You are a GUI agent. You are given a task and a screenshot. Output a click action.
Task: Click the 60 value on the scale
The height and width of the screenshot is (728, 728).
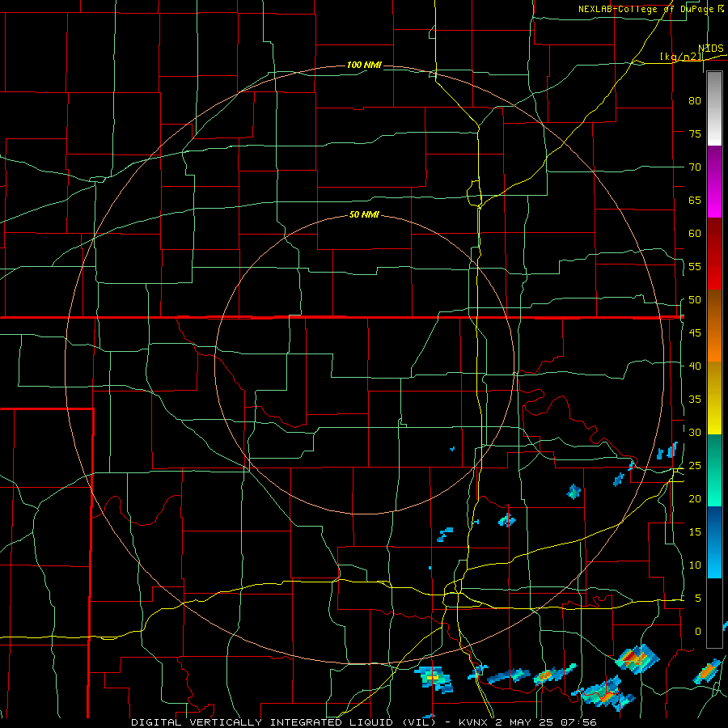(695, 234)
